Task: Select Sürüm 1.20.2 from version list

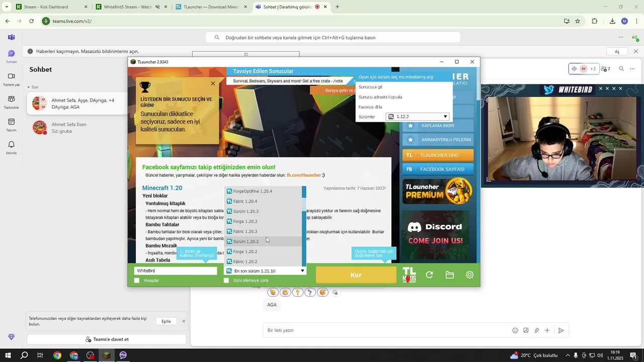Action: click(263, 241)
